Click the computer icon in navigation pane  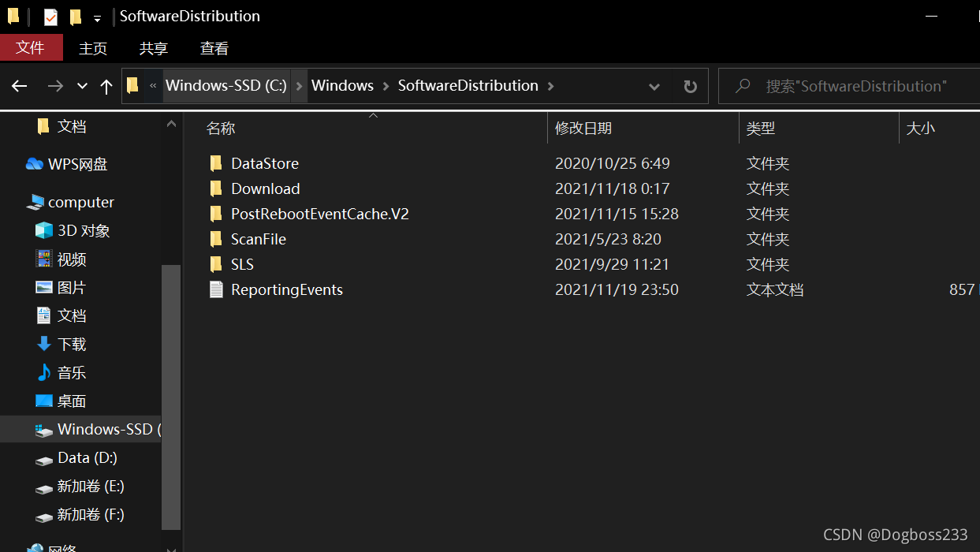click(35, 202)
